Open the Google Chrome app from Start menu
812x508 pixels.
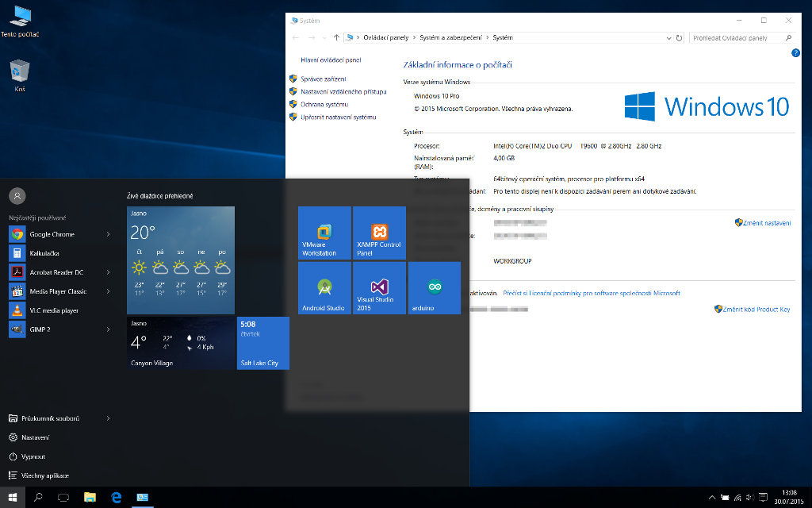52,234
